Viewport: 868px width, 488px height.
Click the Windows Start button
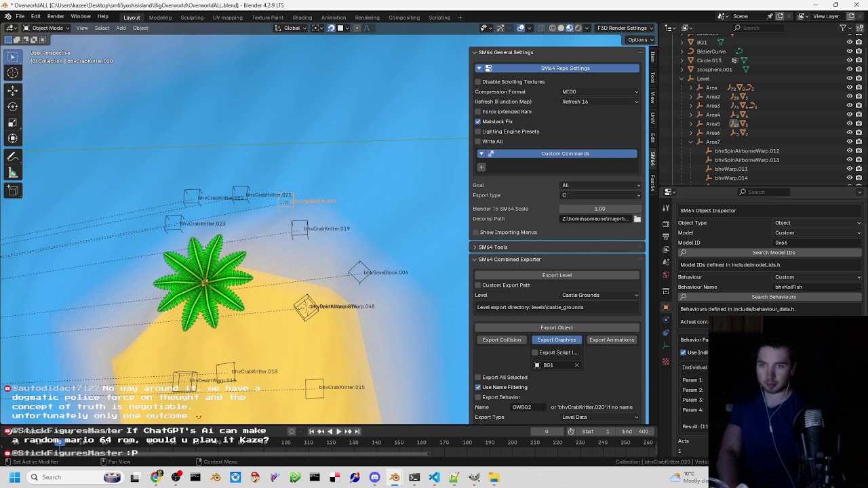click(x=15, y=477)
